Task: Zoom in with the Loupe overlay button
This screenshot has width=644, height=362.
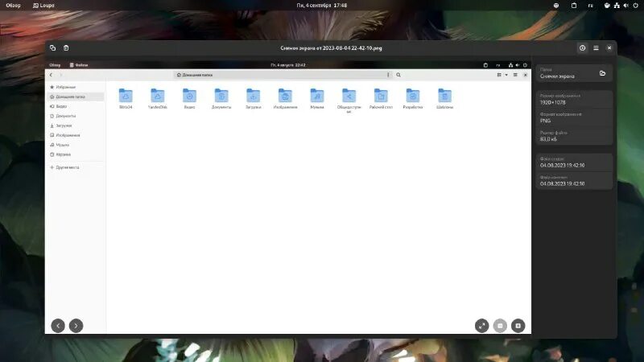Action: (518, 326)
